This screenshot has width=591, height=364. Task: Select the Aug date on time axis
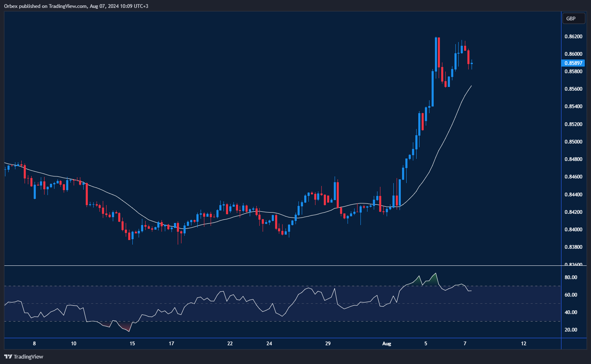pos(387,344)
